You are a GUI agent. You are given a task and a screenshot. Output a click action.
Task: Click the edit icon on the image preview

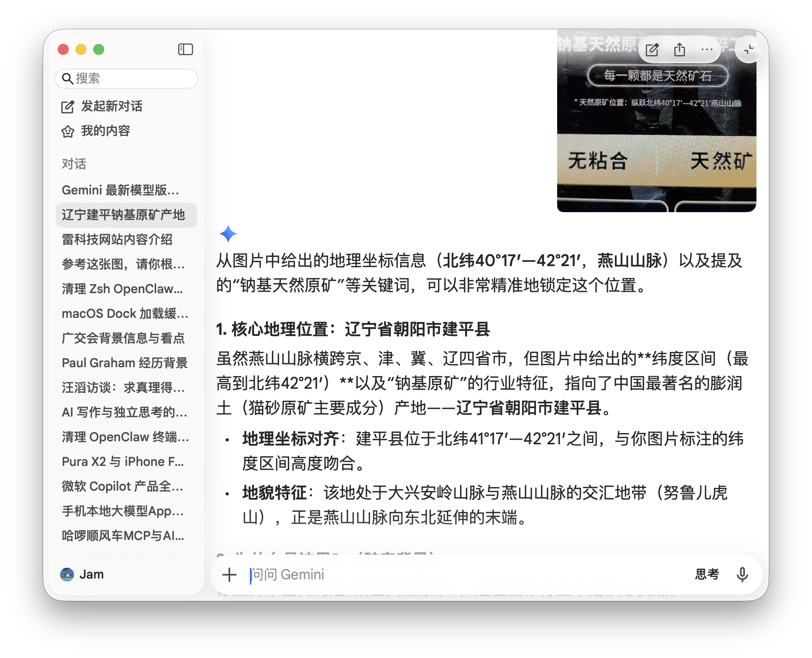pos(652,49)
